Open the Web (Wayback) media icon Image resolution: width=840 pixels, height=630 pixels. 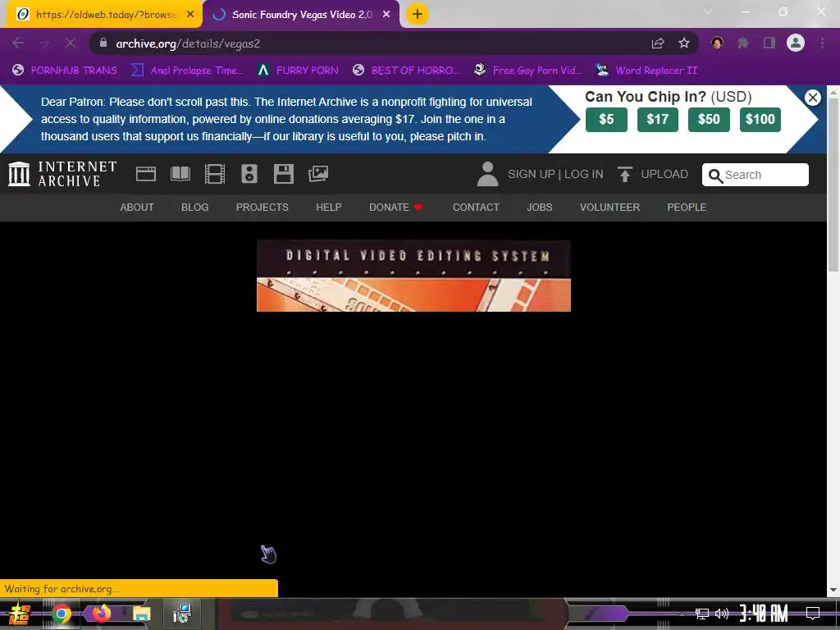pyautogui.click(x=146, y=174)
